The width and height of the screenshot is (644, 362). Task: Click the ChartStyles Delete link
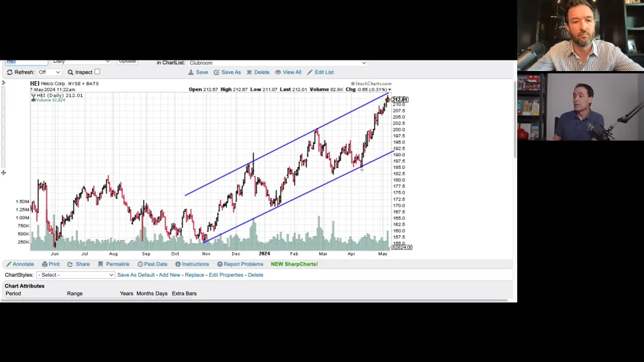pos(256,275)
